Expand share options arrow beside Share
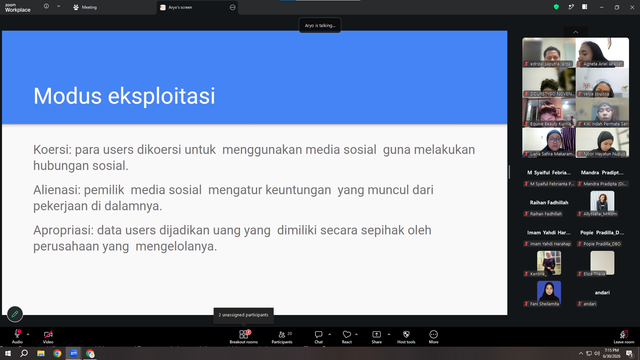640x360 pixels. 389,334
